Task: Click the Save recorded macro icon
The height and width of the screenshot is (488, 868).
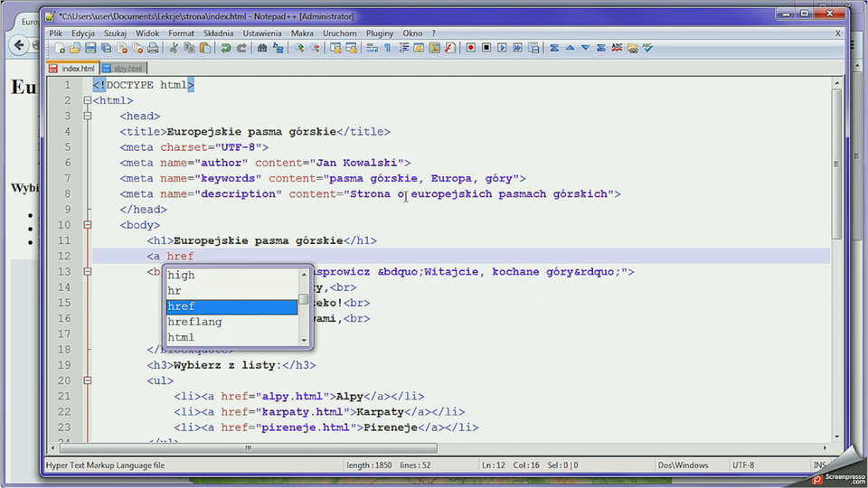Action: [533, 48]
